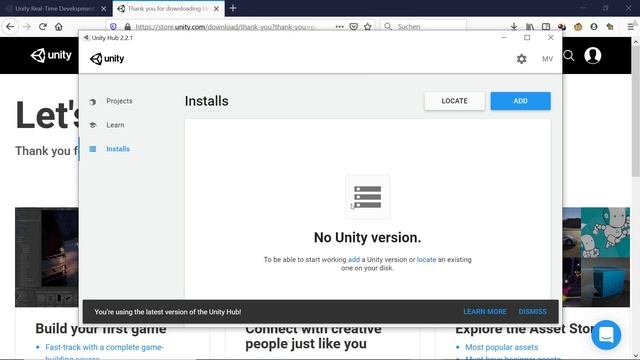This screenshot has width=640, height=360.
Task: Click the installs list icon in empty panel
Action: click(368, 197)
